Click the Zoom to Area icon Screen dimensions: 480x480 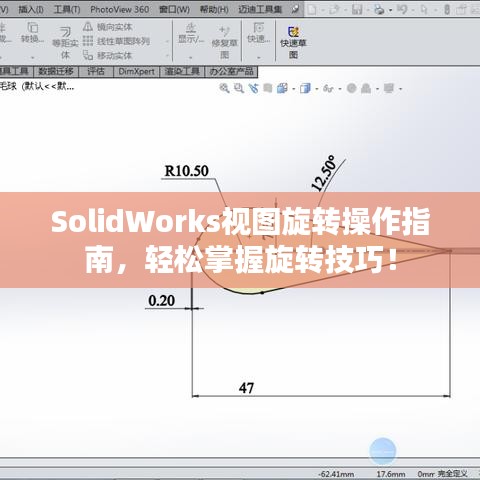click(x=239, y=88)
